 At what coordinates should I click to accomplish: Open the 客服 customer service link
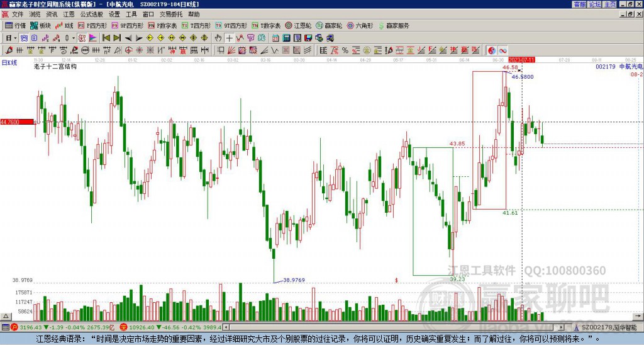point(579,4)
